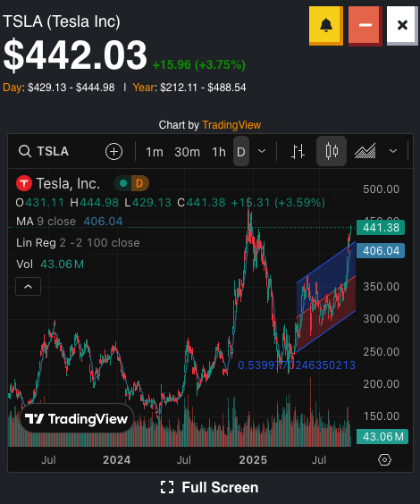Click the Day range $429.13 - $444.98
This screenshot has width=420, height=504.
click(59, 88)
